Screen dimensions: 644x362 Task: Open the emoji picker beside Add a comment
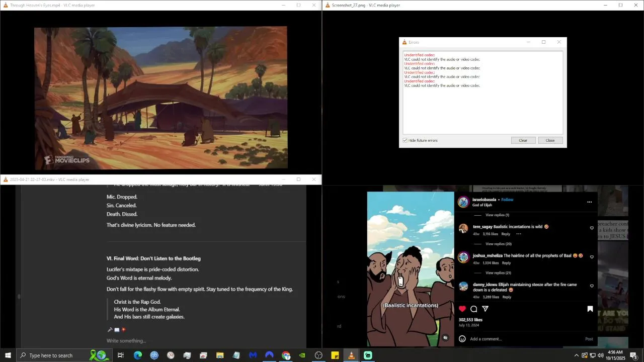click(x=462, y=339)
